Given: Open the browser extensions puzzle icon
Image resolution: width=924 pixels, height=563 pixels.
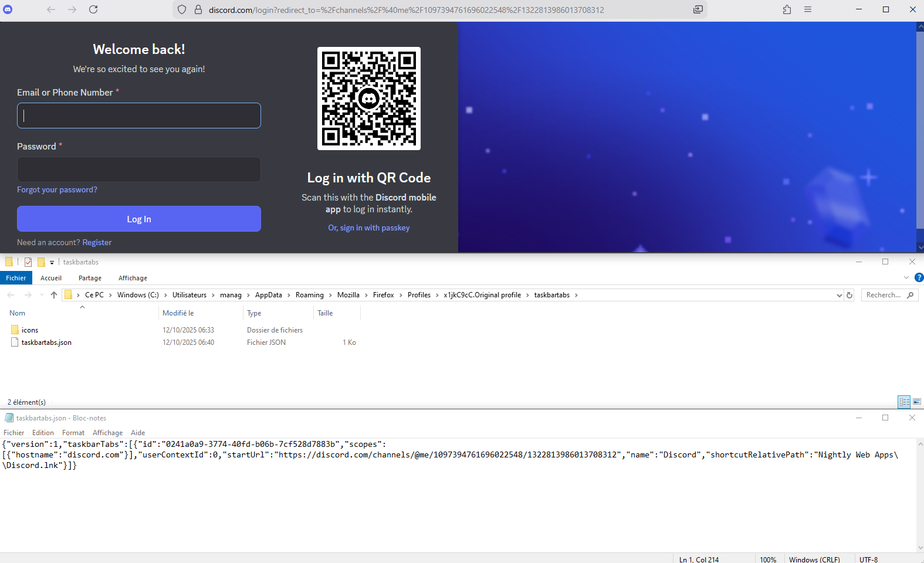Looking at the screenshot, I should coord(787,9).
